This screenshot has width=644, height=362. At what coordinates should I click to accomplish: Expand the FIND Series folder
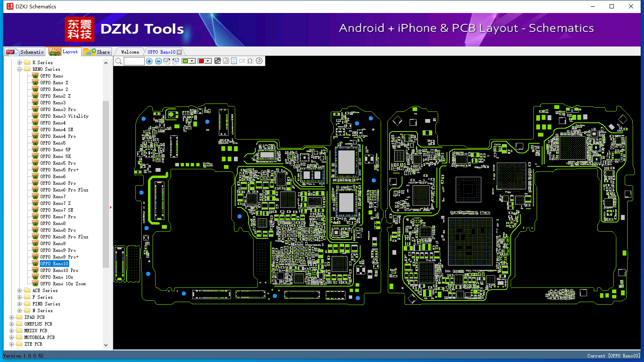19,304
